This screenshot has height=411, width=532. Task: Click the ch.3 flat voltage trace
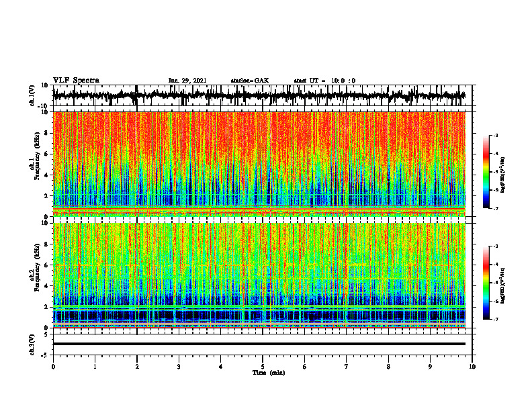click(x=259, y=344)
